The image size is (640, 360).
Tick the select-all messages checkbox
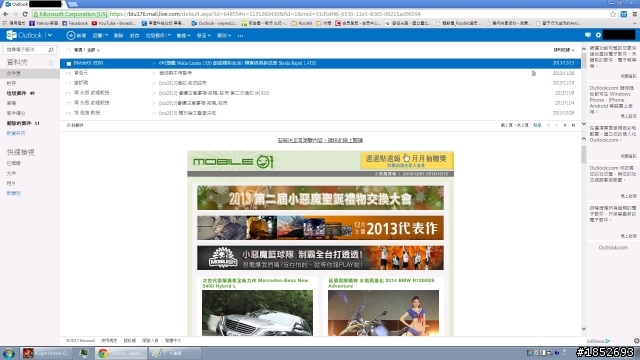69,50
